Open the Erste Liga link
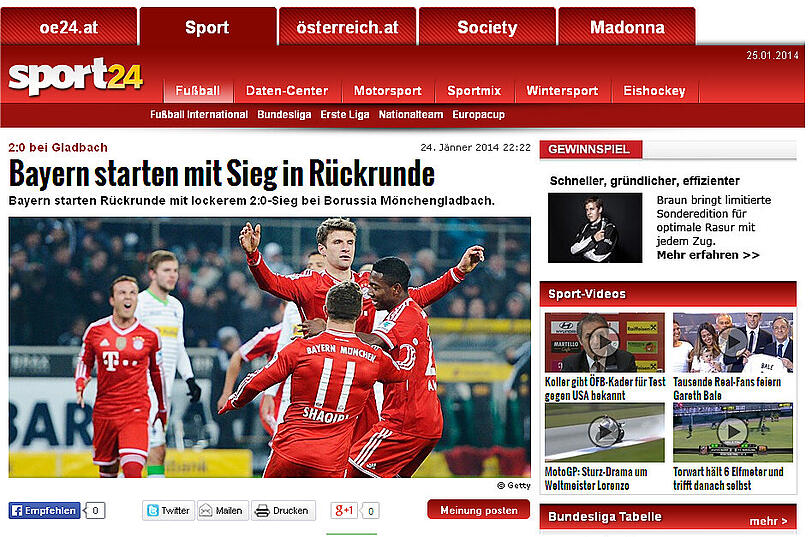This screenshot has height=537, width=812. pos(345,114)
